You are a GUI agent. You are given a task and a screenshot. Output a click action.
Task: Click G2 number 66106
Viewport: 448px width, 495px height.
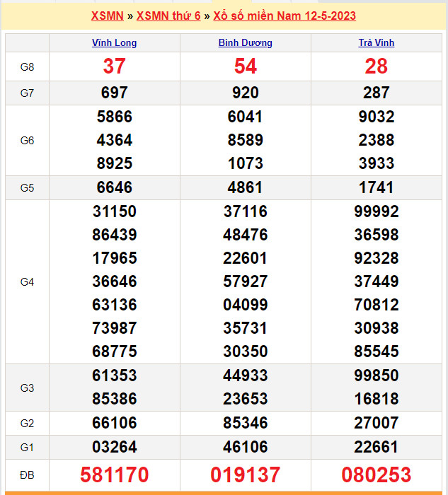point(115,423)
